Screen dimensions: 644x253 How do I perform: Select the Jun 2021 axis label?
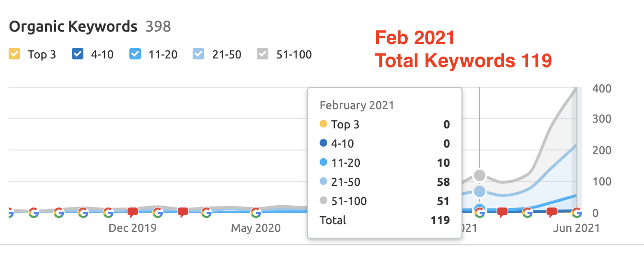(x=577, y=228)
